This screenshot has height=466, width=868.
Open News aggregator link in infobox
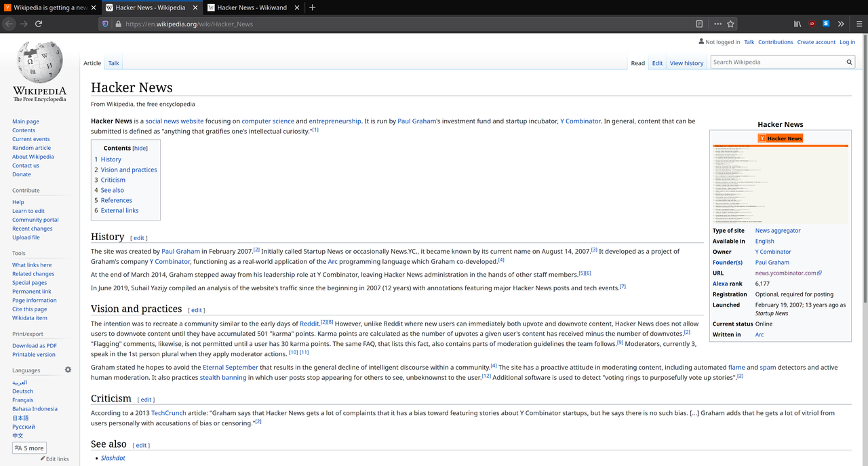click(778, 231)
